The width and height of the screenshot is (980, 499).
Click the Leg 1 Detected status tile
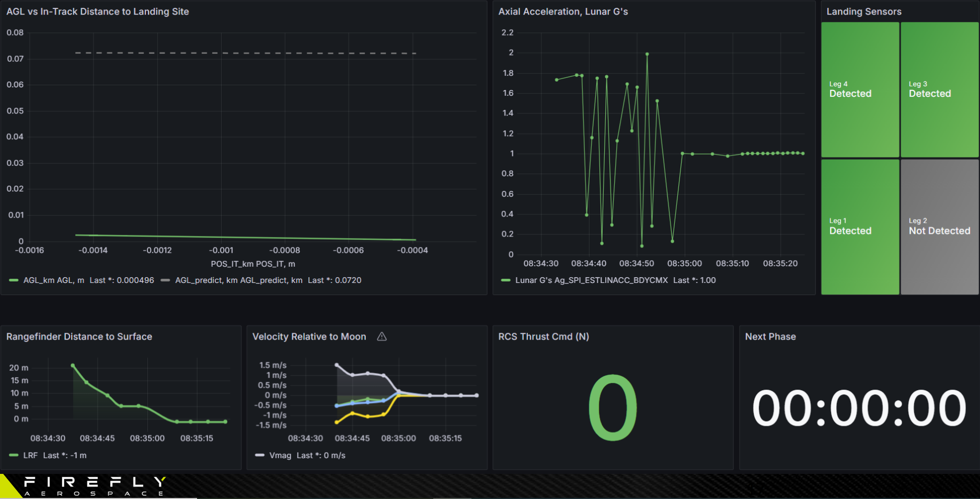(860, 225)
